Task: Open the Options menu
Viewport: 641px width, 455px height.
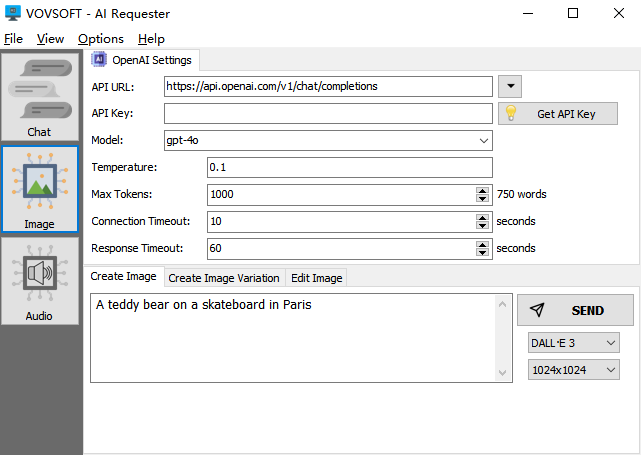Action: (100, 39)
